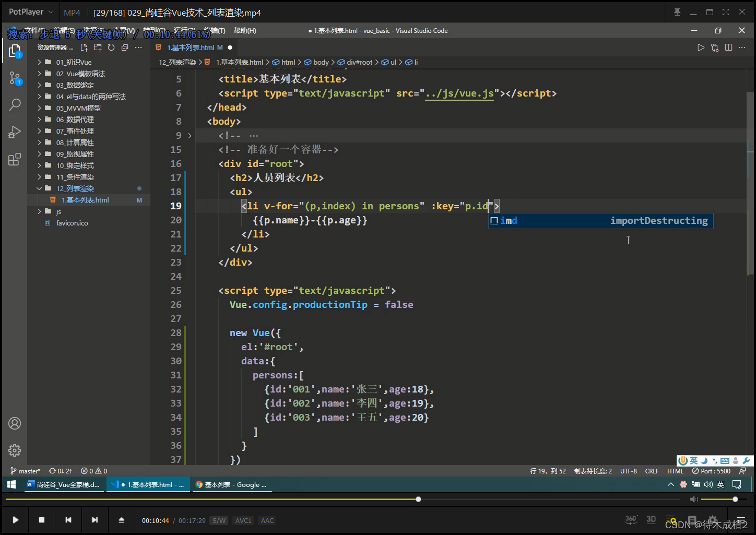Switch to Word document 尚硅谷_Vue全家桶 taskbar item
Viewport: 756px width, 535px height.
click(x=63, y=484)
